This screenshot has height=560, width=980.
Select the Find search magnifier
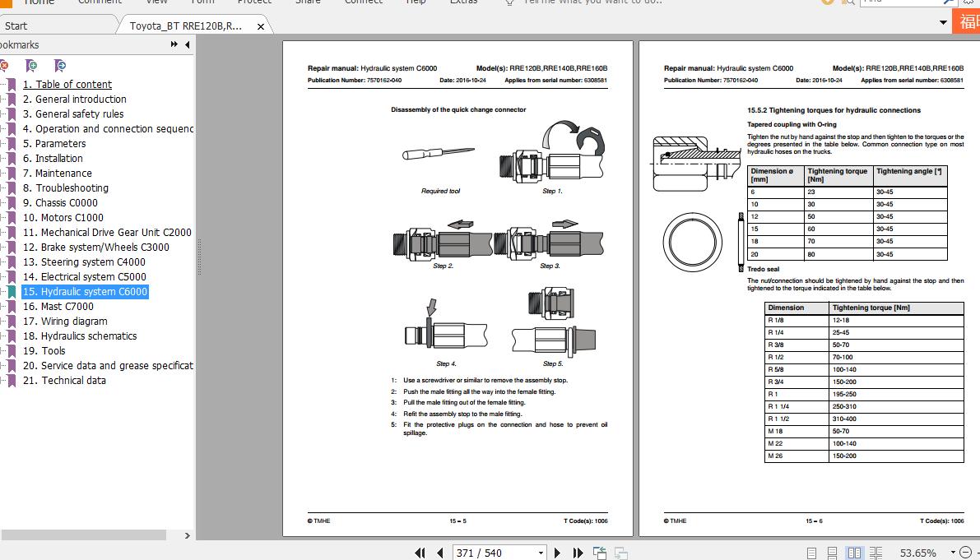pyautogui.click(x=849, y=3)
